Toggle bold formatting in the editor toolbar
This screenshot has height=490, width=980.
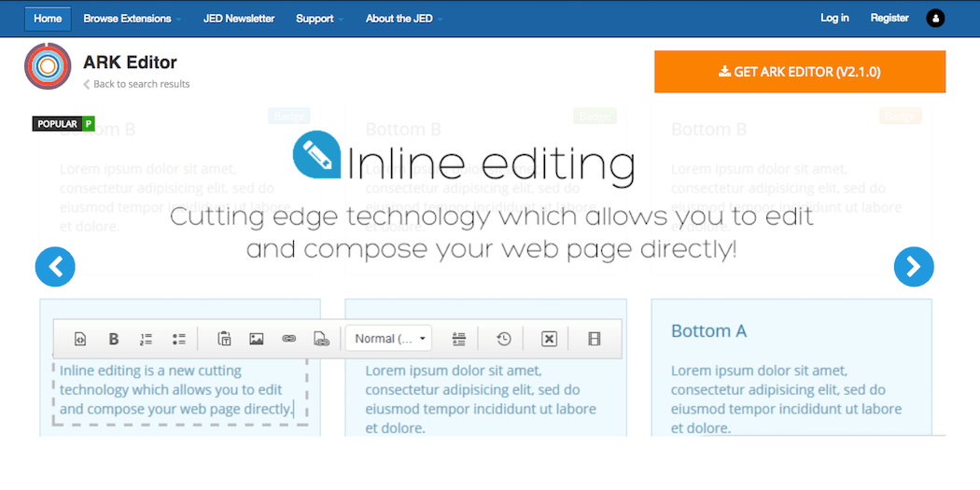tap(114, 339)
